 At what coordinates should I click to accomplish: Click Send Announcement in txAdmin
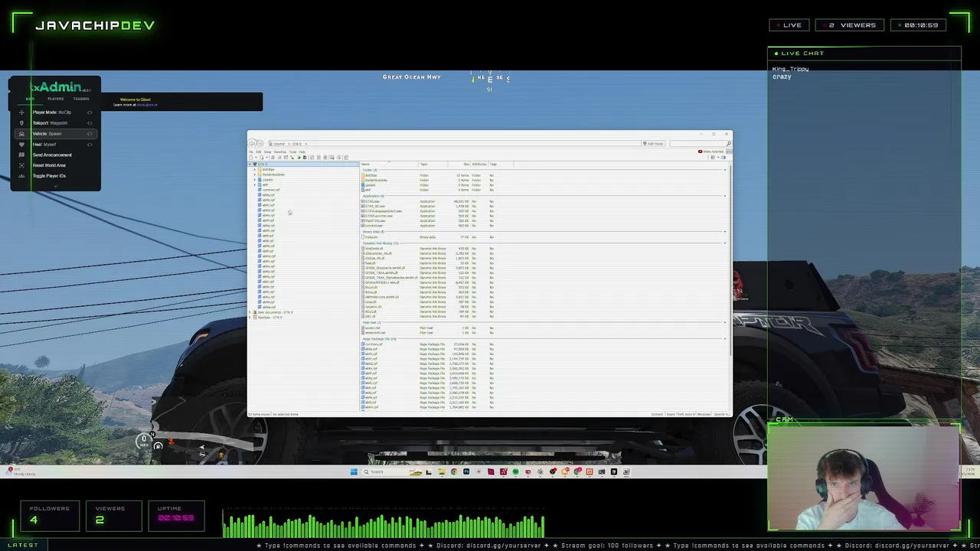(x=52, y=155)
